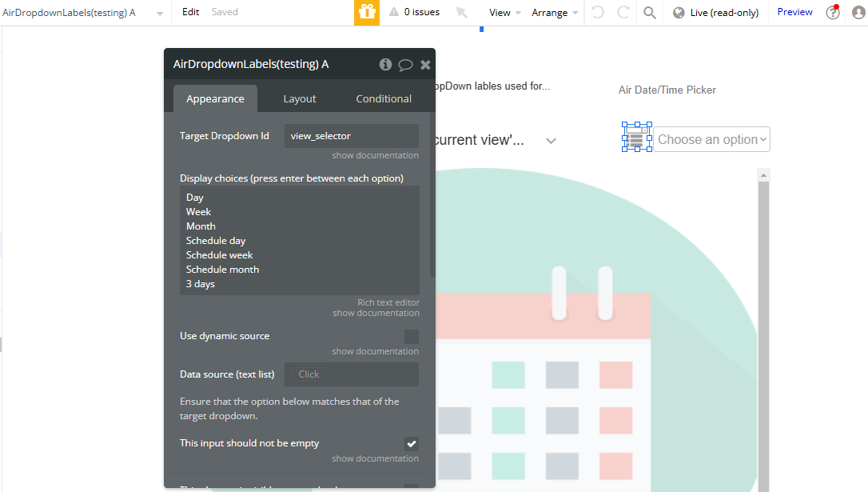Click the Target Dropdown Id input field
868x492 pixels.
[351, 136]
